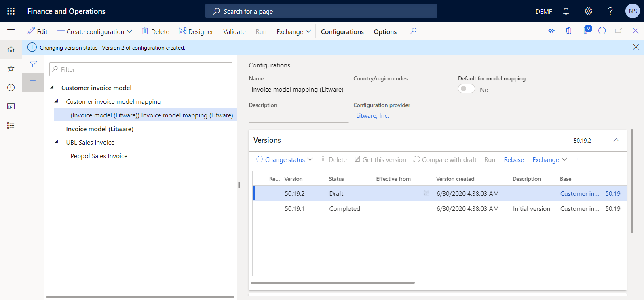Click the filter funnel icon
Image resolution: width=644 pixels, height=300 pixels.
(33, 64)
